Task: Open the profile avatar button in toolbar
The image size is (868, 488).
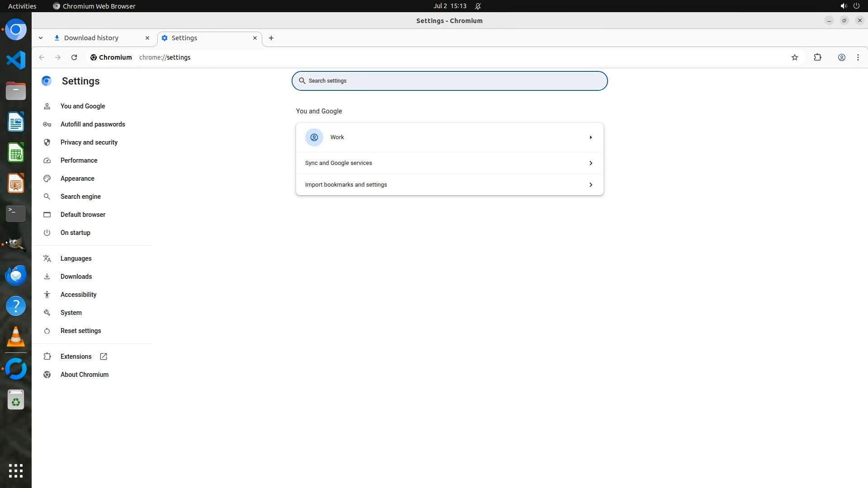Action: click(x=841, y=57)
